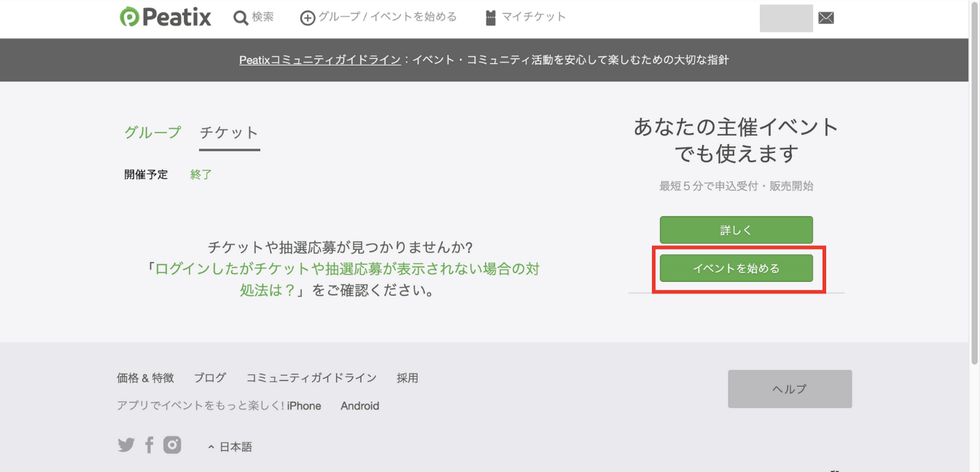Image resolution: width=980 pixels, height=472 pixels.
Task: Click the plus icon to start an event
Action: coord(308,16)
